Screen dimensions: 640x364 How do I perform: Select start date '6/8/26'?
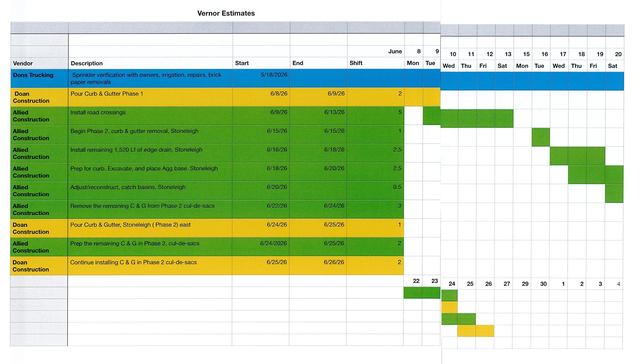(x=279, y=94)
